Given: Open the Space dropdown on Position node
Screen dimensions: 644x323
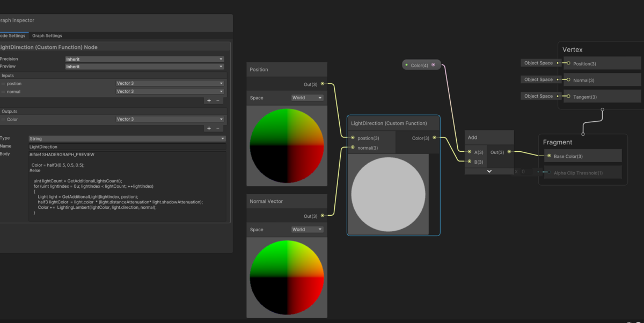Looking at the screenshot, I should point(307,98).
